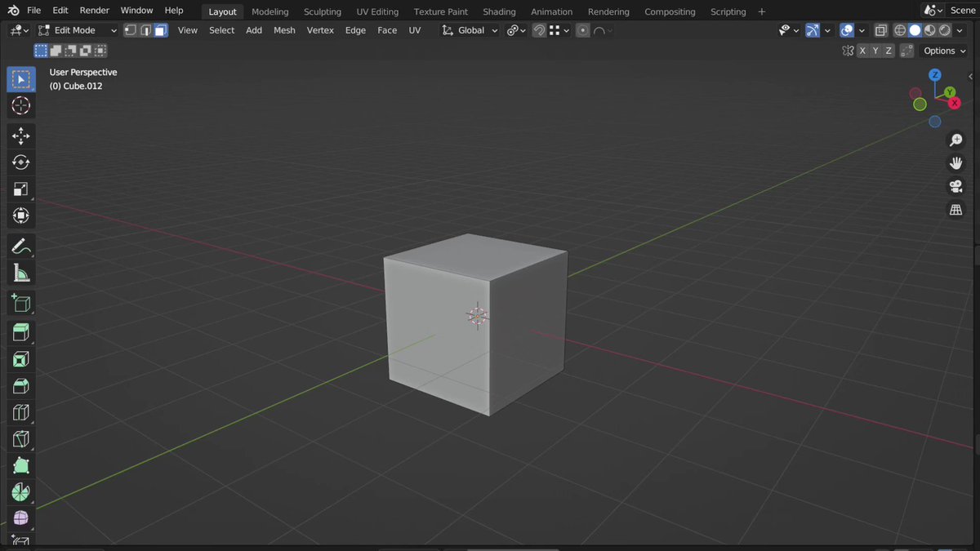Open the pivot point dropdown

[x=516, y=30]
